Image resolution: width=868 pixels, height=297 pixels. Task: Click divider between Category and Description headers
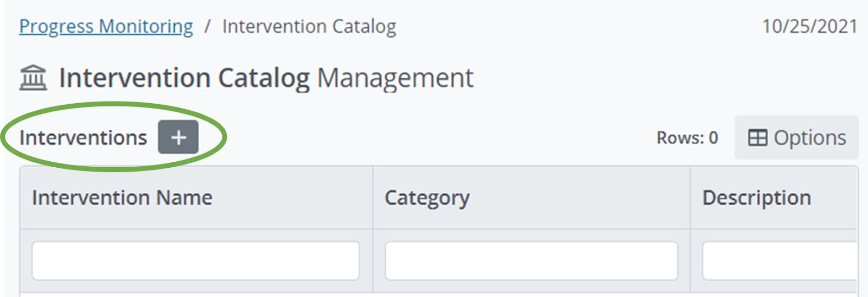coord(690,198)
